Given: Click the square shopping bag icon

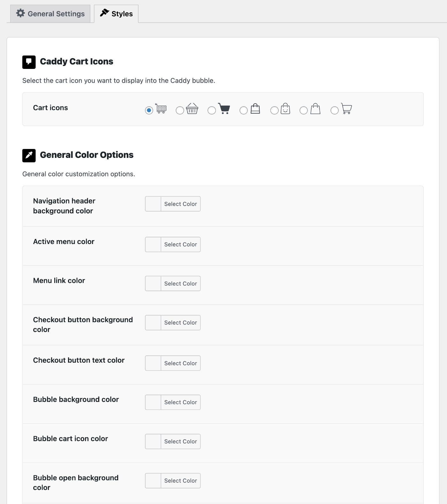Looking at the screenshot, I should click(x=255, y=109).
